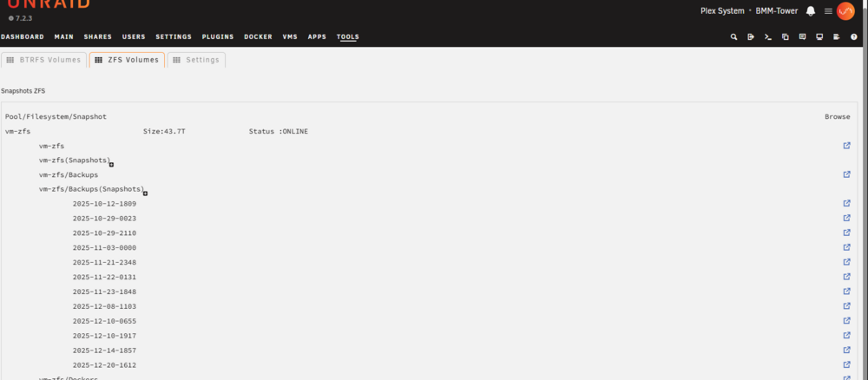Collapse the vm-zfs/Backups(Snapshots) plus toggle
This screenshot has height=380, width=868.
coord(146,193)
